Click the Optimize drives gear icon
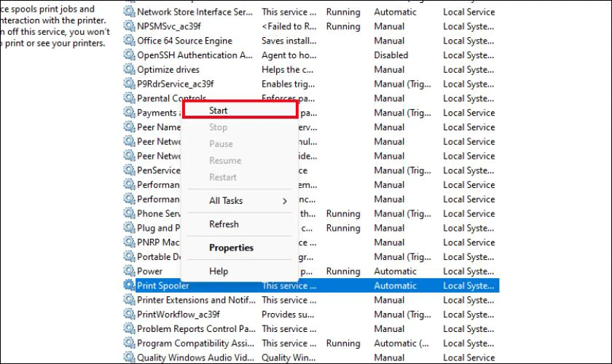This screenshot has width=612, height=364. [129, 69]
